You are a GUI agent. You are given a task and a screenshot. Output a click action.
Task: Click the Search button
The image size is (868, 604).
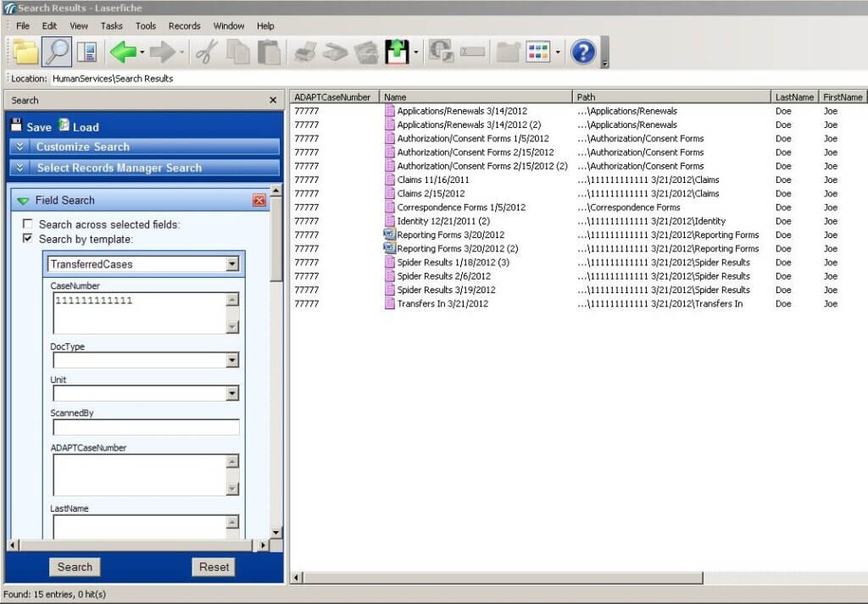[x=75, y=567]
